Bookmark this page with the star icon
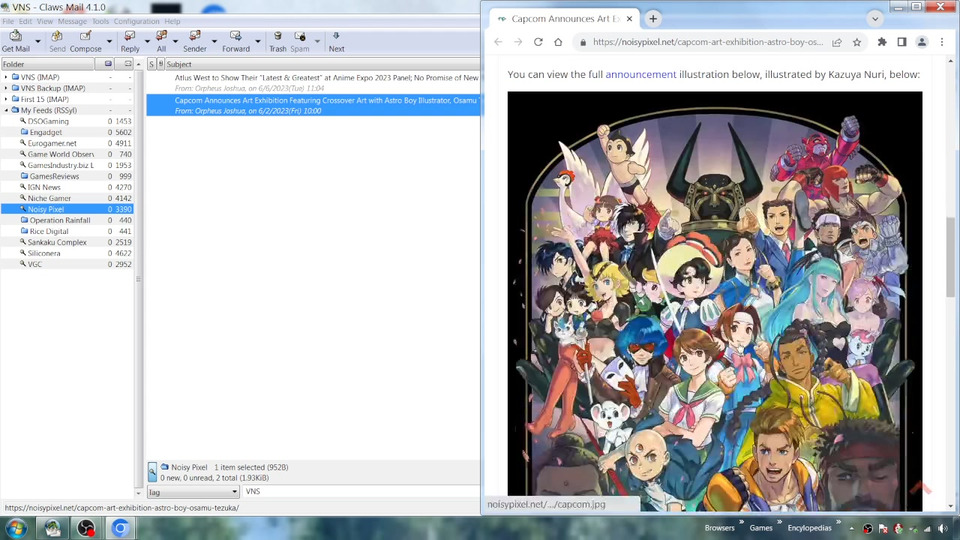Screen dimensions: 960x540 coord(857,42)
